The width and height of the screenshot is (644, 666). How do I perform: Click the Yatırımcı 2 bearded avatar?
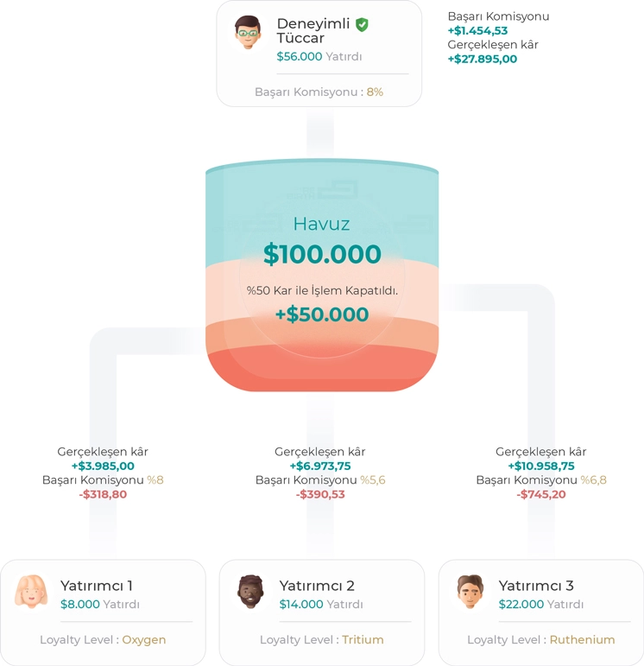click(x=250, y=592)
